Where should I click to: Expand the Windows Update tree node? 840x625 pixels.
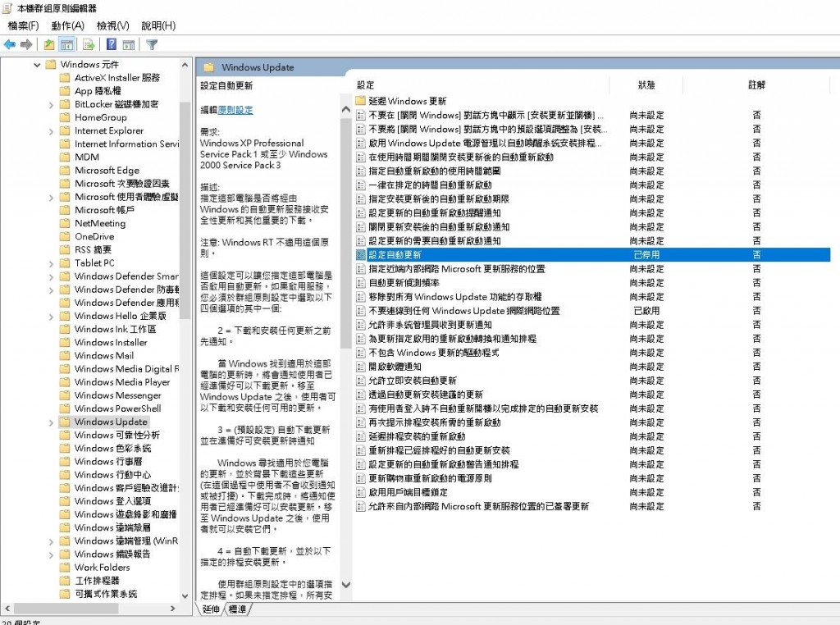tap(52, 422)
